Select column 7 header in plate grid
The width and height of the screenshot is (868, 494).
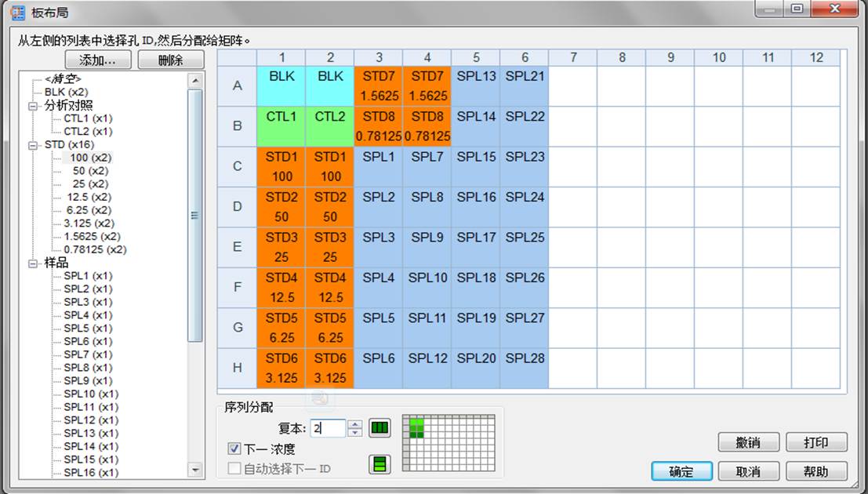click(x=573, y=57)
